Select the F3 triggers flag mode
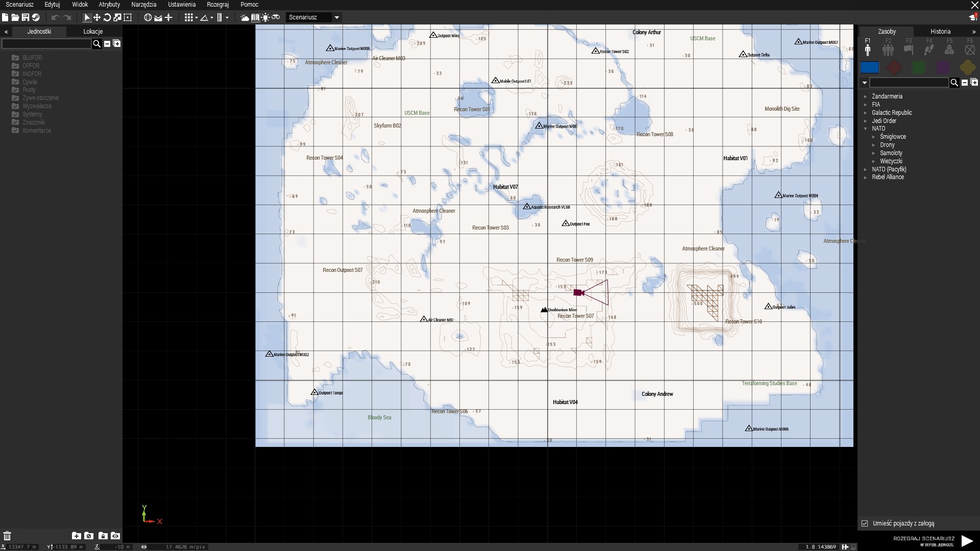The width and height of the screenshot is (980, 551). pos(909,47)
